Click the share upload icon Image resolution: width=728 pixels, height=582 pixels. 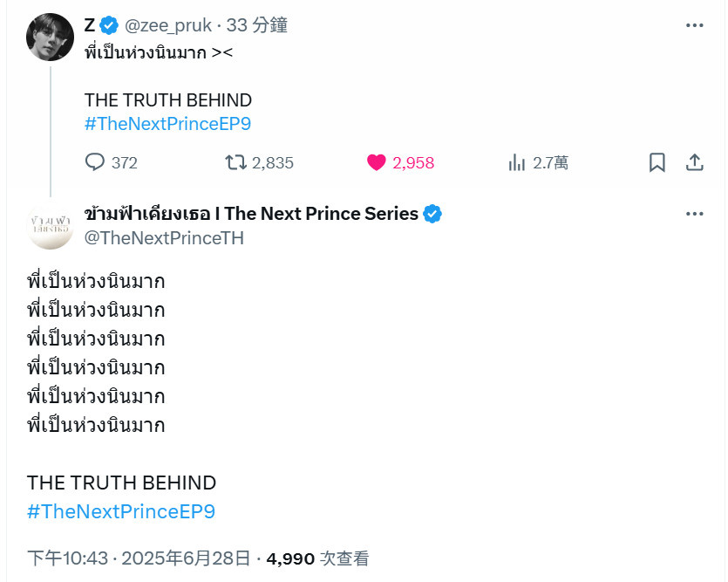click(x=695, y=162)
